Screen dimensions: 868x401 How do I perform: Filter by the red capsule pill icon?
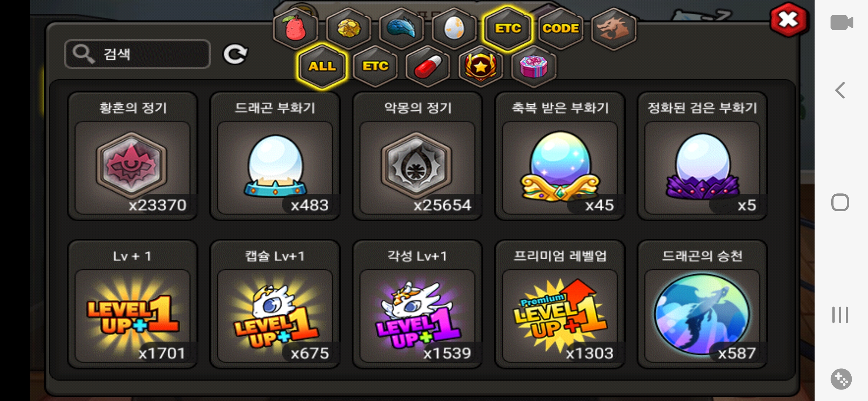point(428,66)
